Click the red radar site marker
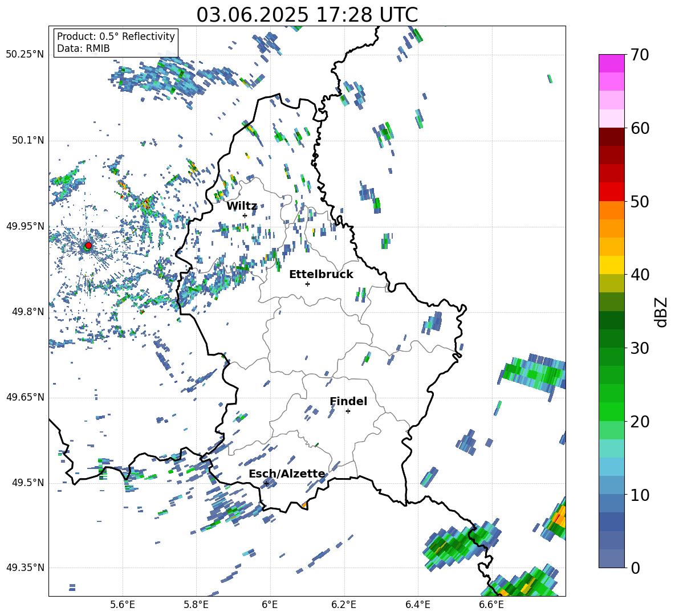675x616 pixels. click(88, 245)
